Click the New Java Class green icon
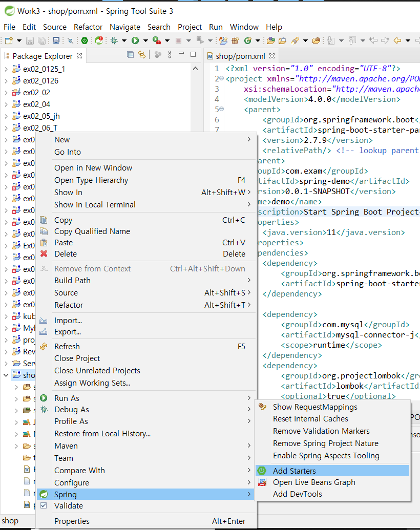 [x=248, y=40]
